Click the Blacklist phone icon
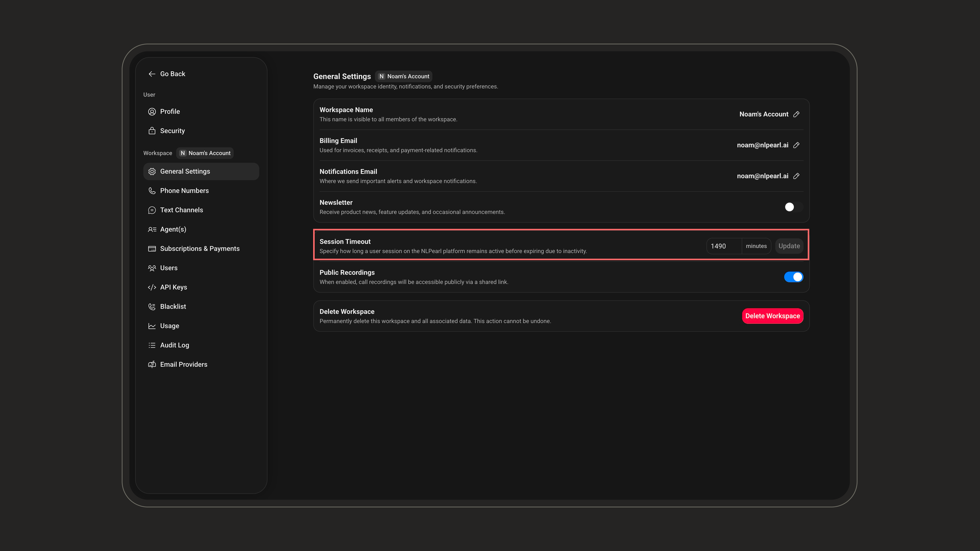Screen dimensions: 980x551 coord(152,306)
